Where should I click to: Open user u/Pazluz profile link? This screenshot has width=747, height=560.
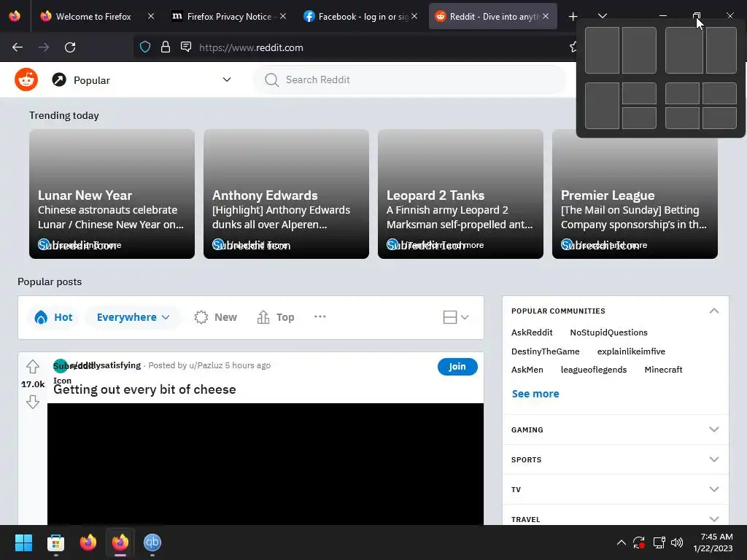click(206, 365)
